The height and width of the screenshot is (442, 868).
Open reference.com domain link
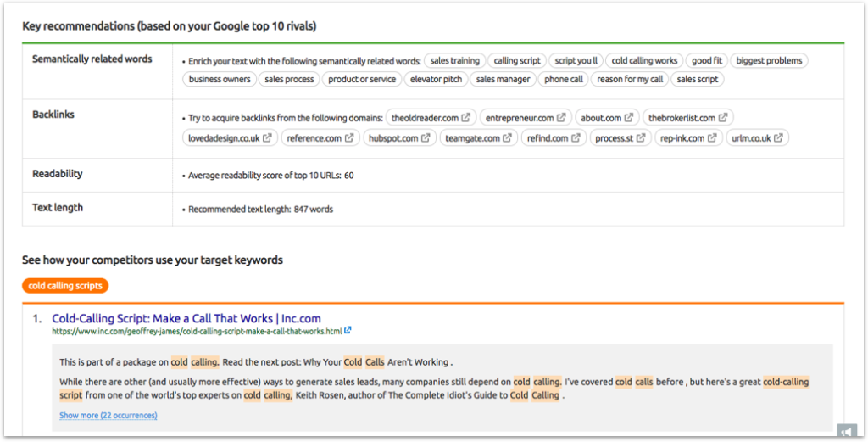tap(314, 138)
